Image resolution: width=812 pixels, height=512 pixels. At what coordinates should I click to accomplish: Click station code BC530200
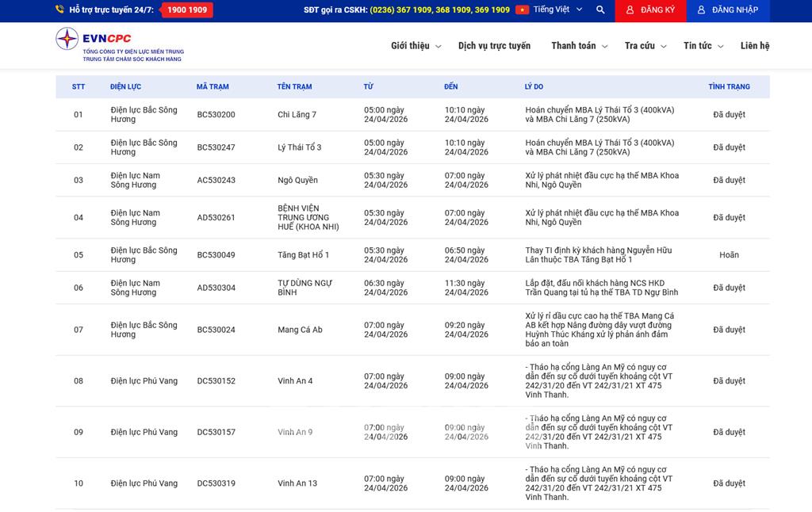[216, 115]
